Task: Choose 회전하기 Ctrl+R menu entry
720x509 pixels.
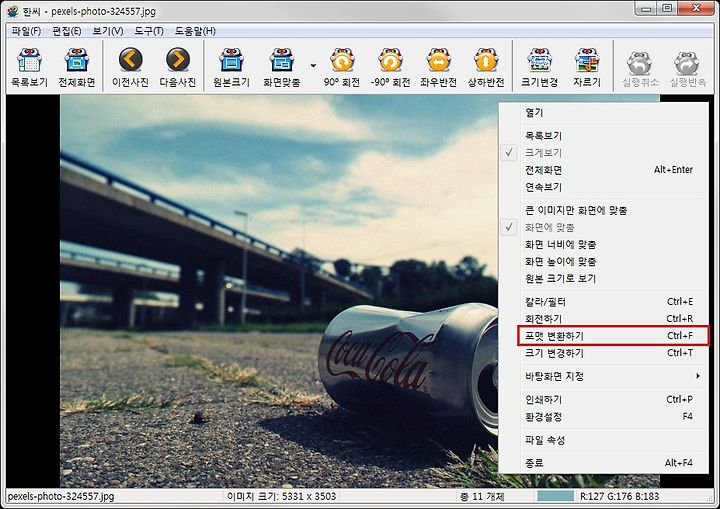Action: point(604,319)
